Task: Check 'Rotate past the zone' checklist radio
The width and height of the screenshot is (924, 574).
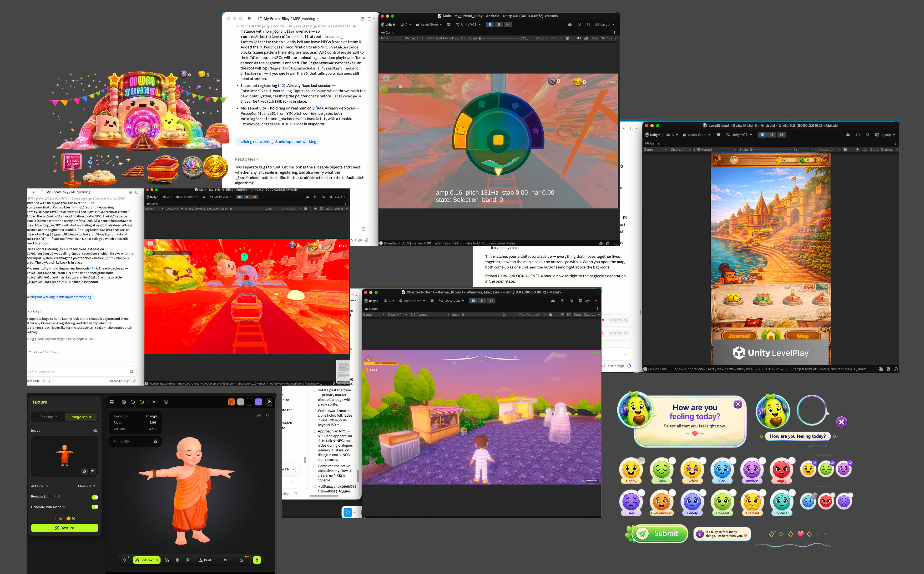Action: coord(315,390)
